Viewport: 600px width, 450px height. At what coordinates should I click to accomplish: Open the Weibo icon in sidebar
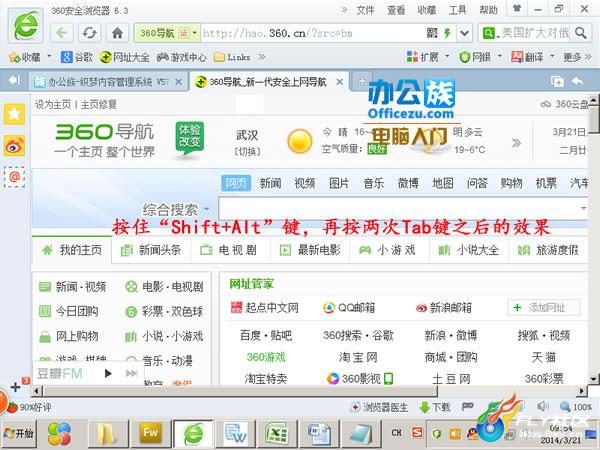[15, 145]
